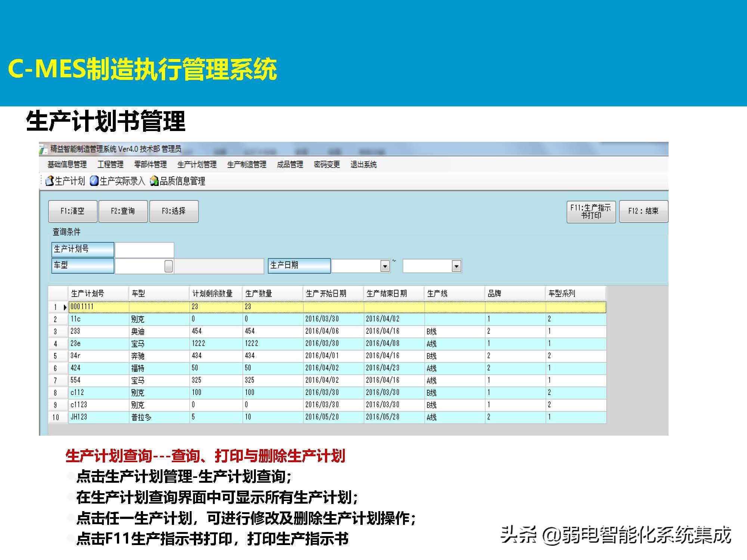
Task: Click end date 2016/04/23 cell
Action: (394, 368)
